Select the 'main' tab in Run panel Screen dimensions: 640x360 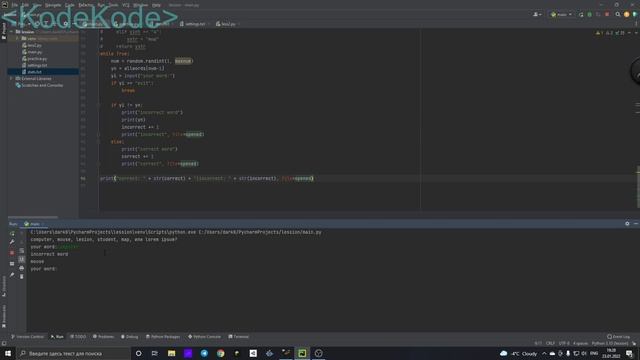[34, 224]
